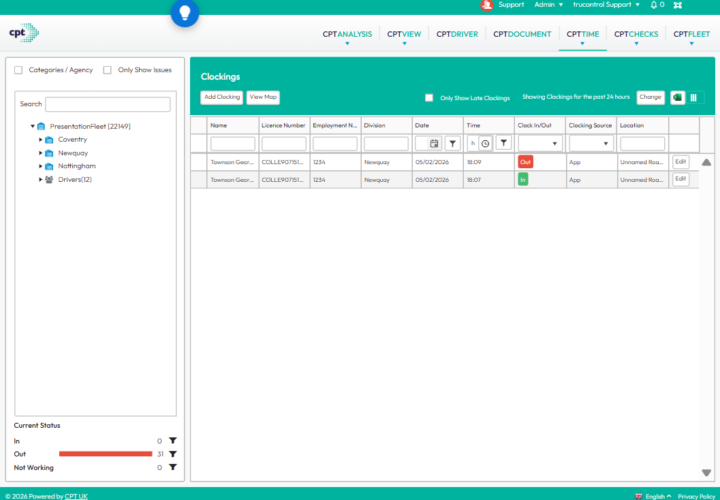Tick Only Show Late Clockings checkbox
The width and height of the screenshot is (720, 500).
[x=429, y=98]
